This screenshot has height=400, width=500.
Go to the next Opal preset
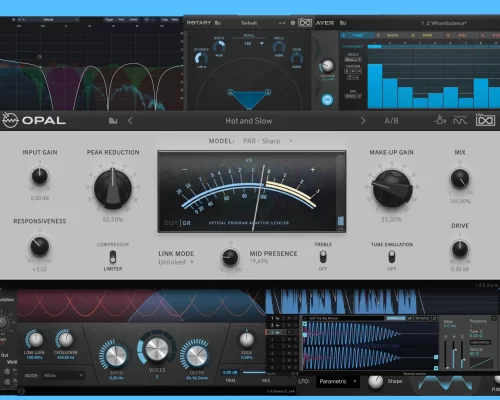coord(363,121)
